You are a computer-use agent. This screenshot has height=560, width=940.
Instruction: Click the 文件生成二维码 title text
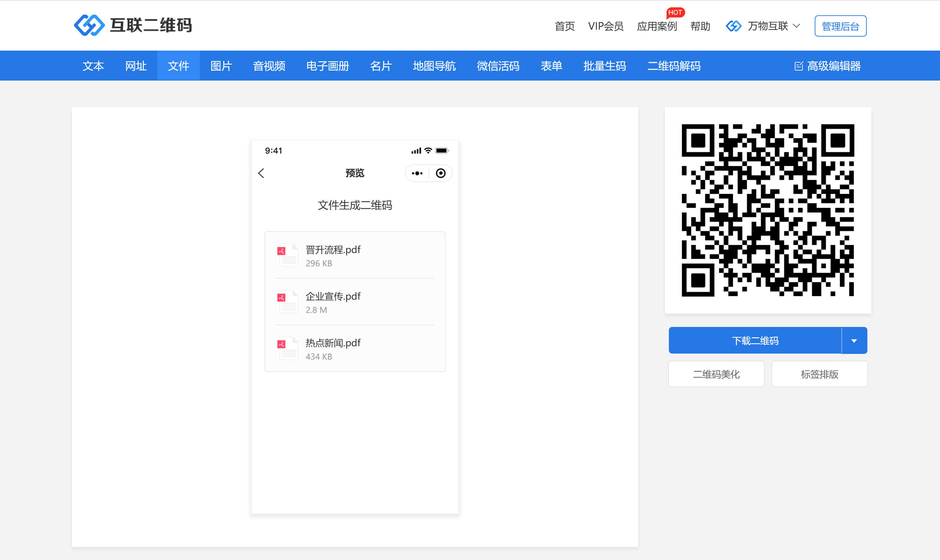coord(355,205)
